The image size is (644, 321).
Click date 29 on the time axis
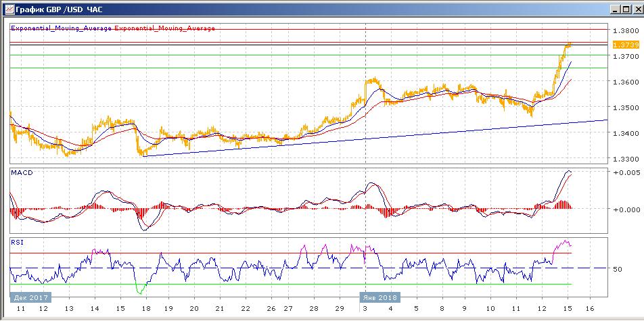tap(339, 308)
